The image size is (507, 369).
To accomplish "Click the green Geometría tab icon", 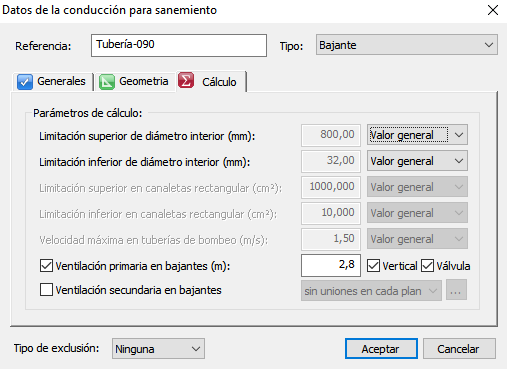I will coord(107,82).
